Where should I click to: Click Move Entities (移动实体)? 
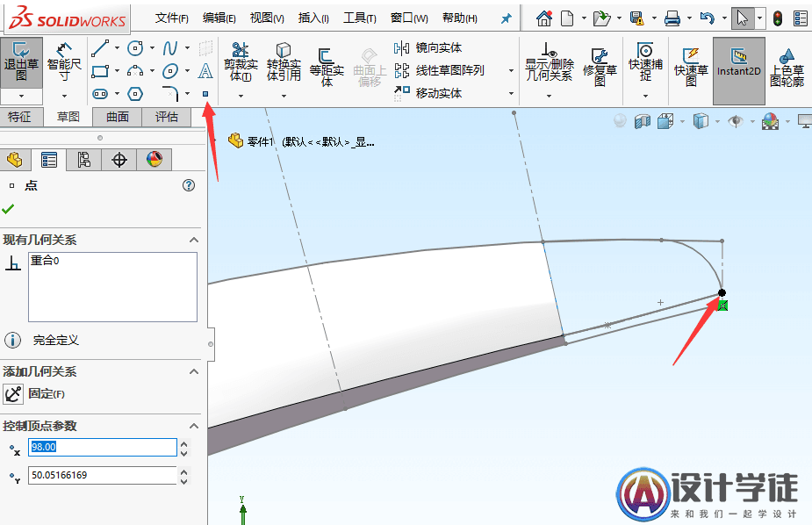pos(428,93)
